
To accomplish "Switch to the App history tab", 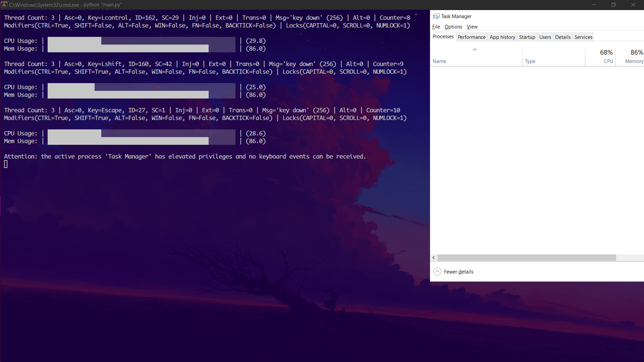I will click(502, 37).
